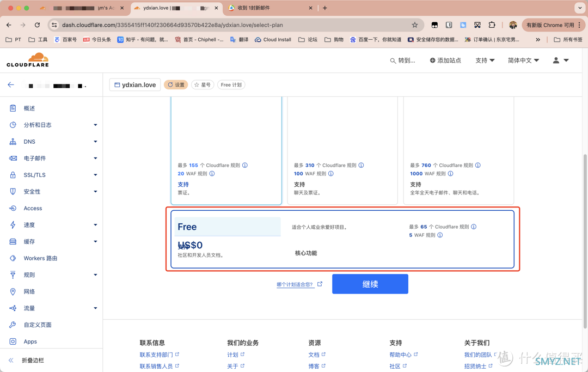Click info icon next to 5 WAF 规则
The height and width of the screenshot is (372, 588).
(x=440, y=235)
